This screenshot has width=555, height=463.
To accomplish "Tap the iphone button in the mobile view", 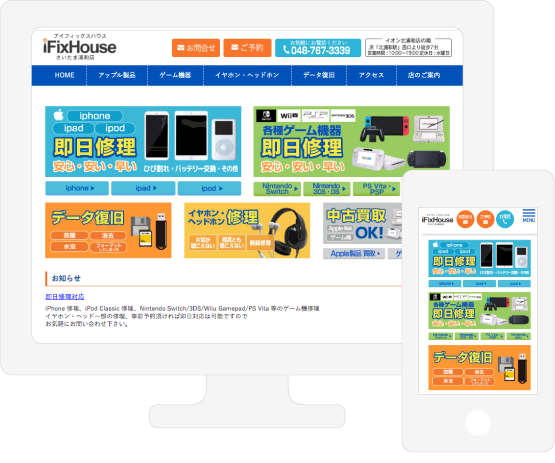I will pyautogui.click(x=445, y=284).
